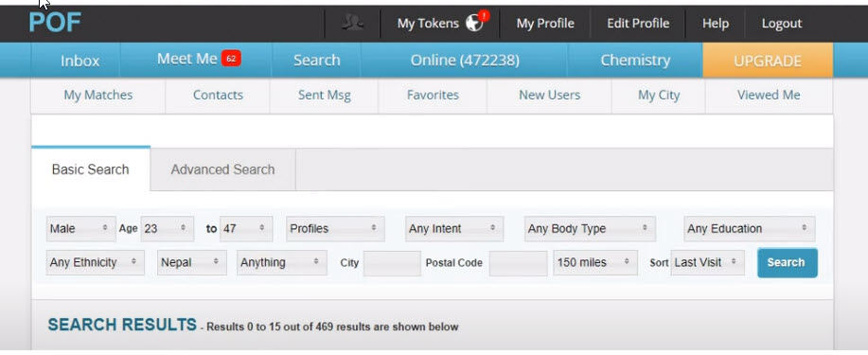
Task: Open the Search tab in blue bar
Action: 317,61
